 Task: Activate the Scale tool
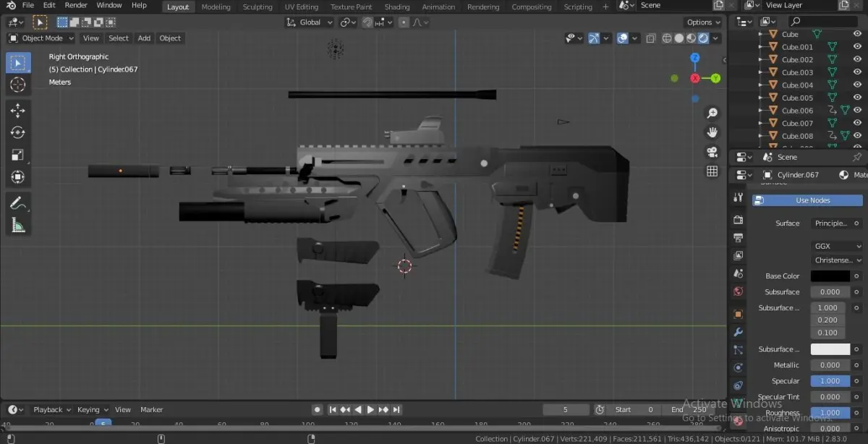pos(18,155)
